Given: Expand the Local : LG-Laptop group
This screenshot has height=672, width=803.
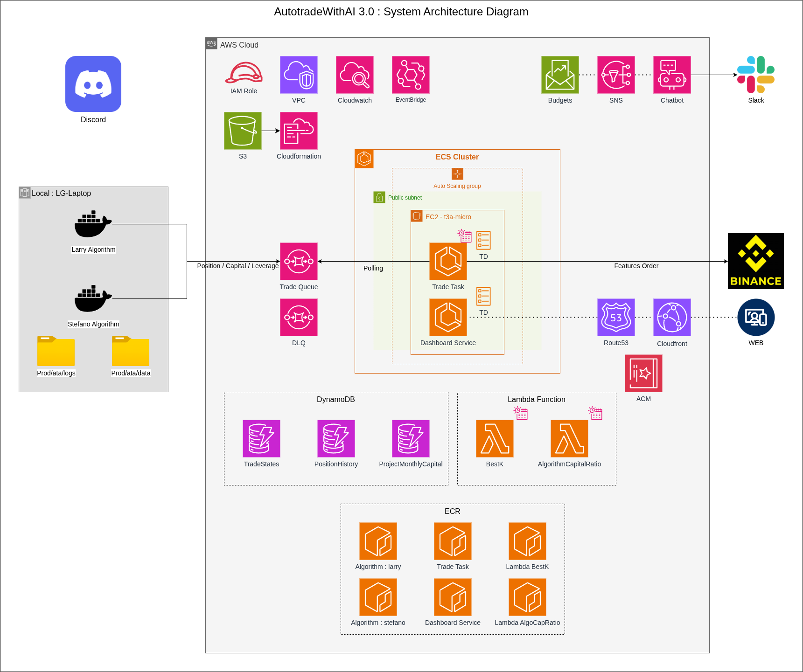Looking at the screenshot, I should 25,193.
